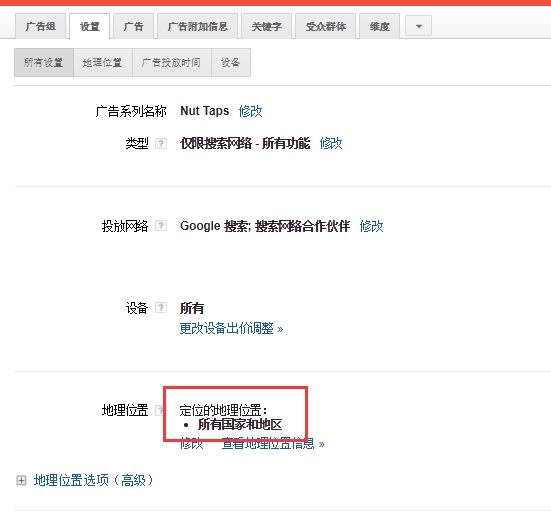Select the 地理位置 sub-tab
The height and width of the screenshot is (522, 551).
click(103, 63)
